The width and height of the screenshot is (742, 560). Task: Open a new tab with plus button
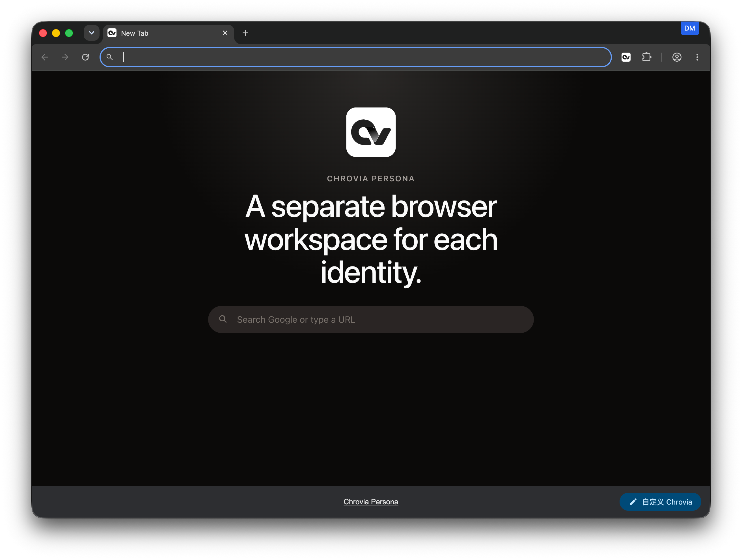(245, 33)
